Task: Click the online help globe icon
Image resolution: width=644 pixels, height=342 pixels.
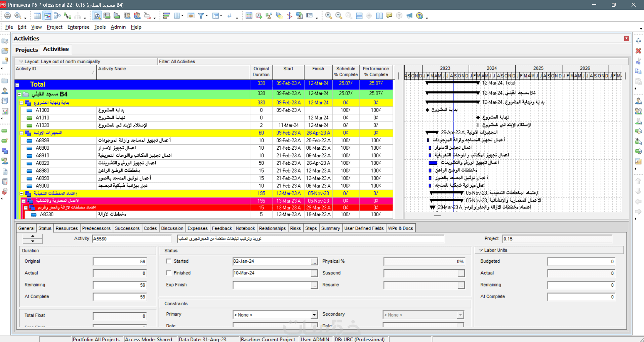Action: tap(419, 16)
